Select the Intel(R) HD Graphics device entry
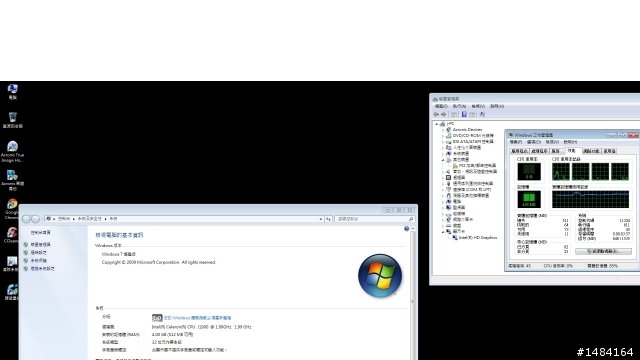Image resolution: width=640 pixels, height=360 pixels. [x=478, y=237]
